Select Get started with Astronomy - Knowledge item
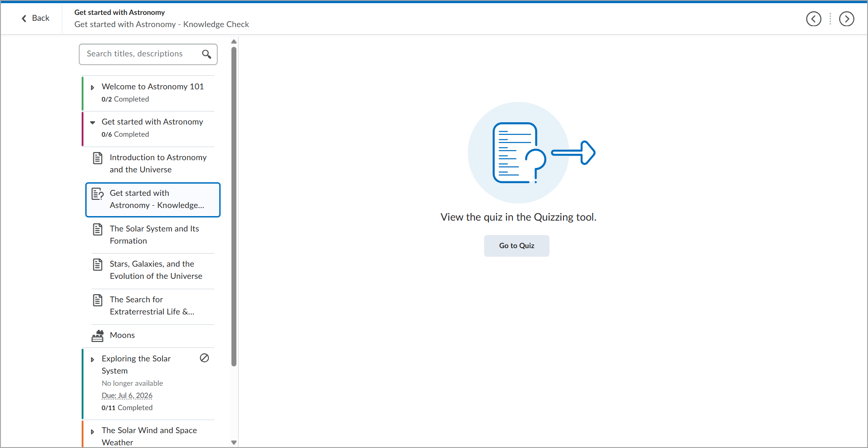Viewport: 868px width, 448px height. (153, 199)
